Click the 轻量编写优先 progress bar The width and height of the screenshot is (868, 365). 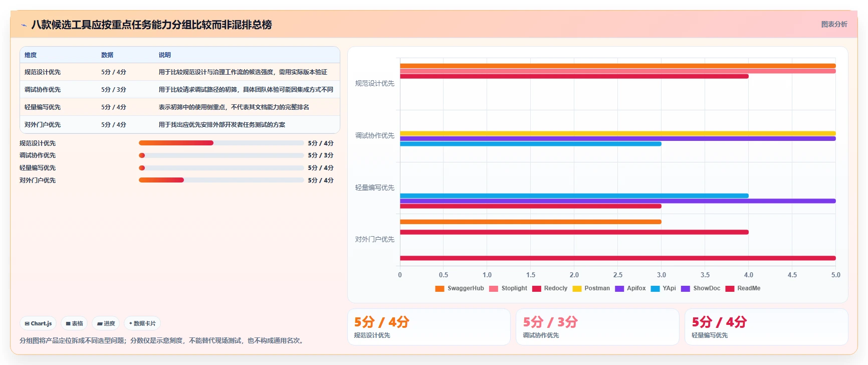221,168
